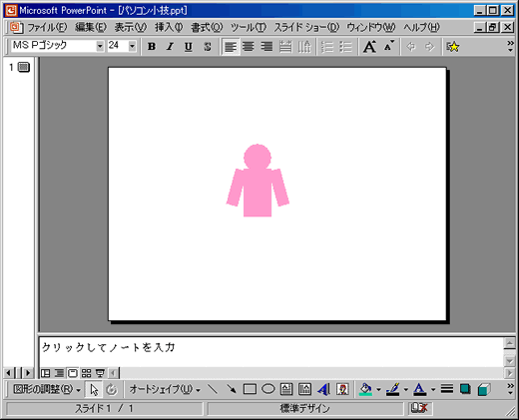
Task: Switch to Normal view icon
Action: (x=45, y=373)
